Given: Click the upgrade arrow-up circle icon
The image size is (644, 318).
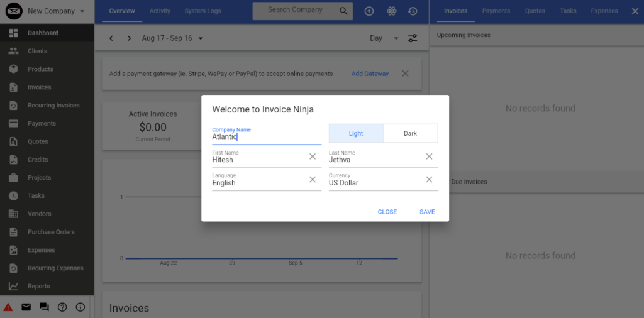Looking at the screenshot, I should pyautogui.click(x=369, y=11).
